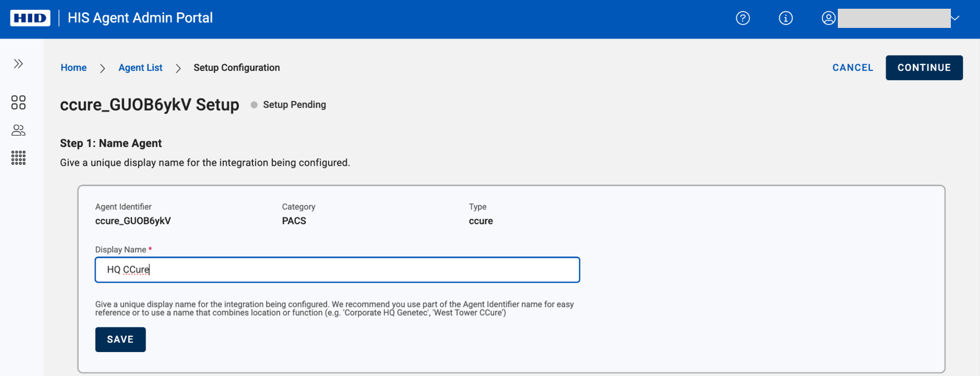Click the HIS Agent Admin Portal title
This screenshot has height=376, width=980.
point(140,18)
